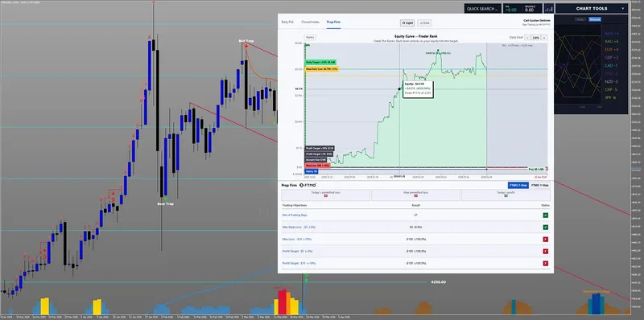
Task: Select the FTMO 2-Step option
Action: click(518, 185)
